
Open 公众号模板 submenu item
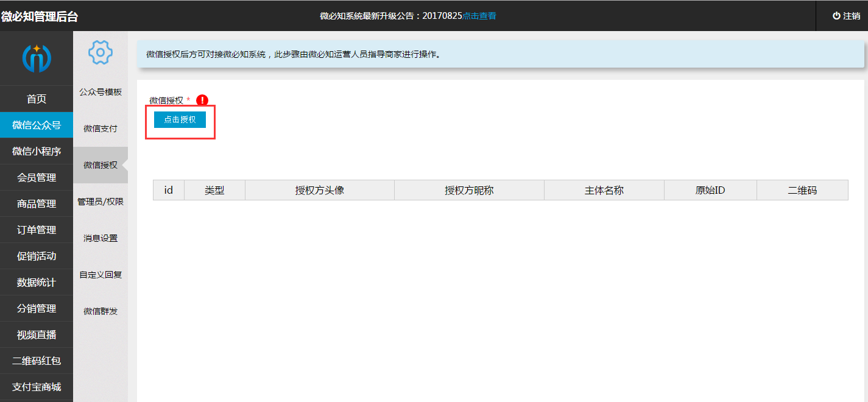[x=101, y=92]
